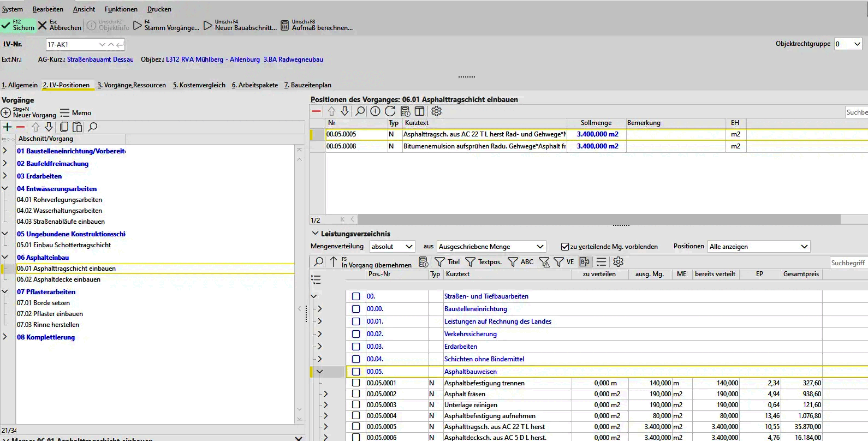Click the green plus add icon in Vorgänge toolbar
The width and height of the screenshot is (868, 441).
point(7,127)
